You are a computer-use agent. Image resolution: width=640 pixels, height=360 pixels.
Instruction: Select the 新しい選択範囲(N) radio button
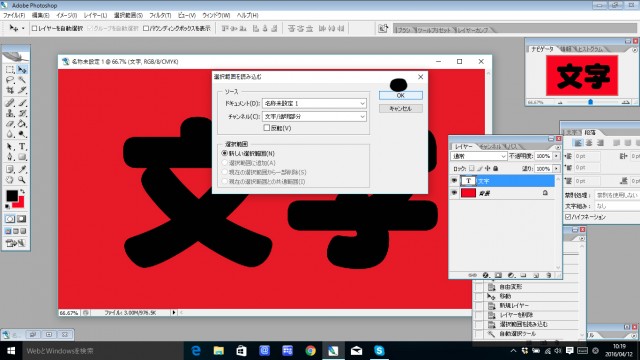[224, 153]
